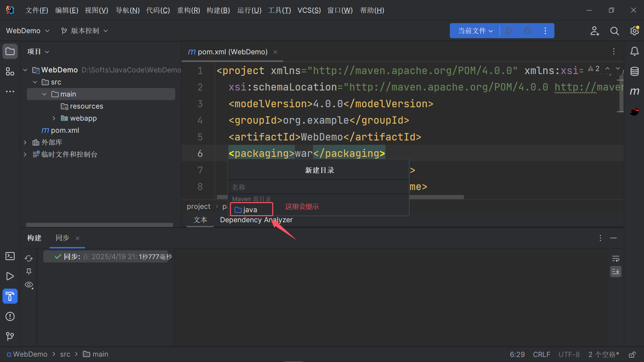Click the debug bug icon
The width and height of the screenshot is (644, 362).
point(527,31)
